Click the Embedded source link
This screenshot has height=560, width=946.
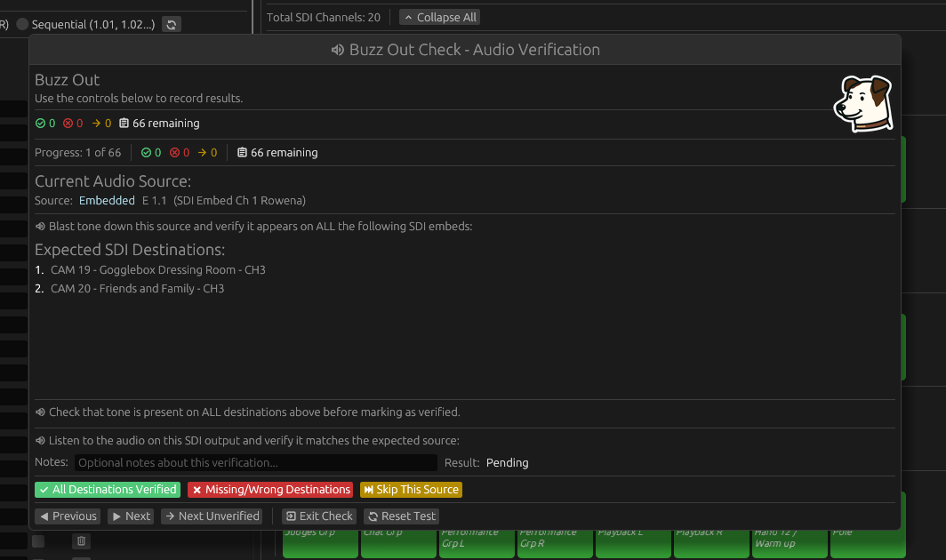107,201
